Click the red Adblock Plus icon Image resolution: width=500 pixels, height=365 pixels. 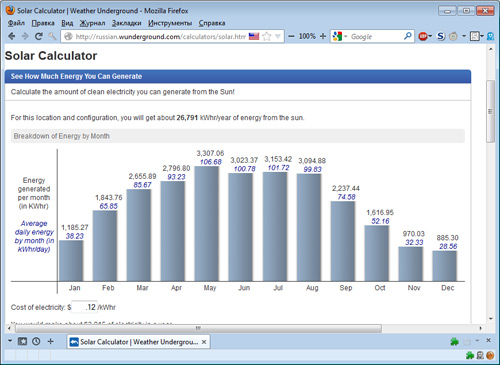pos(423,36)
